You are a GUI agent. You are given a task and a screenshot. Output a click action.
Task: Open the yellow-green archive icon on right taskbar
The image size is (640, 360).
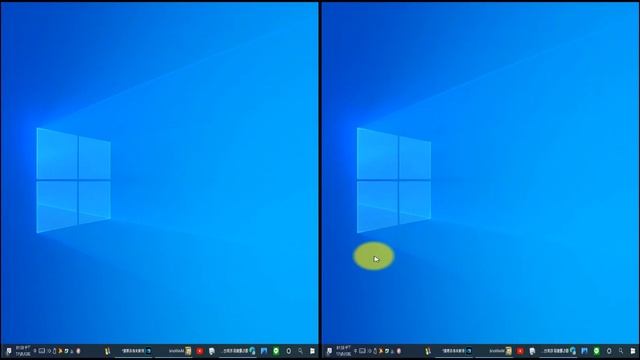(x=428, y=351)
